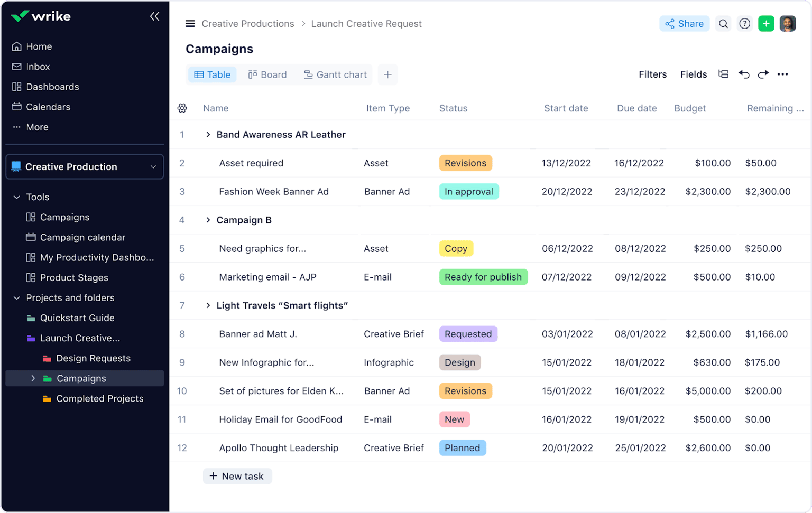Viewport: 812px width, 513px height.
Task: Open the hamburger menu beside the breadcrumb
Action: tap(190, 23)
